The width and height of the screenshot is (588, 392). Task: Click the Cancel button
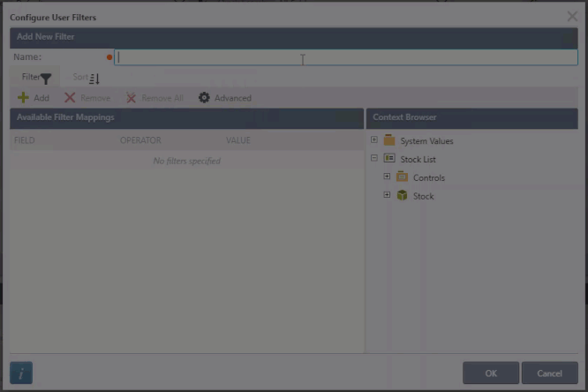coord(550,373)
